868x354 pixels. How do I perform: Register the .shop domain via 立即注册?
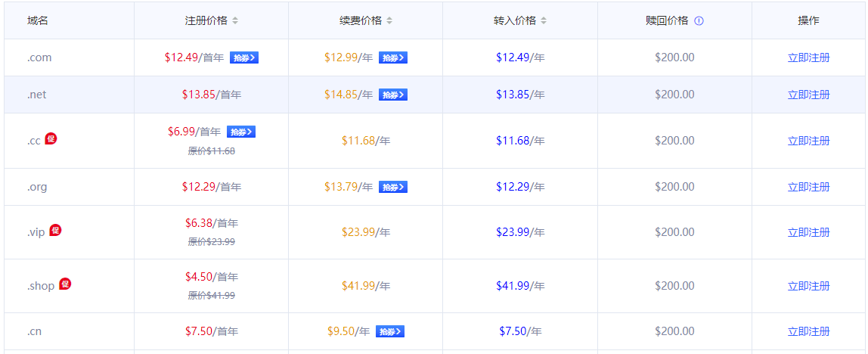coord(808,286)
